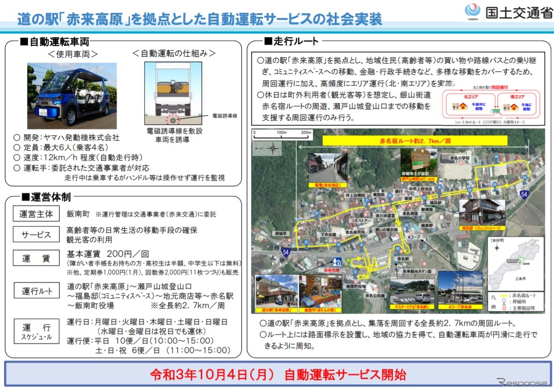Click the つだストアー map label
This screenshot has width=554, height=392.
[361, 221]
